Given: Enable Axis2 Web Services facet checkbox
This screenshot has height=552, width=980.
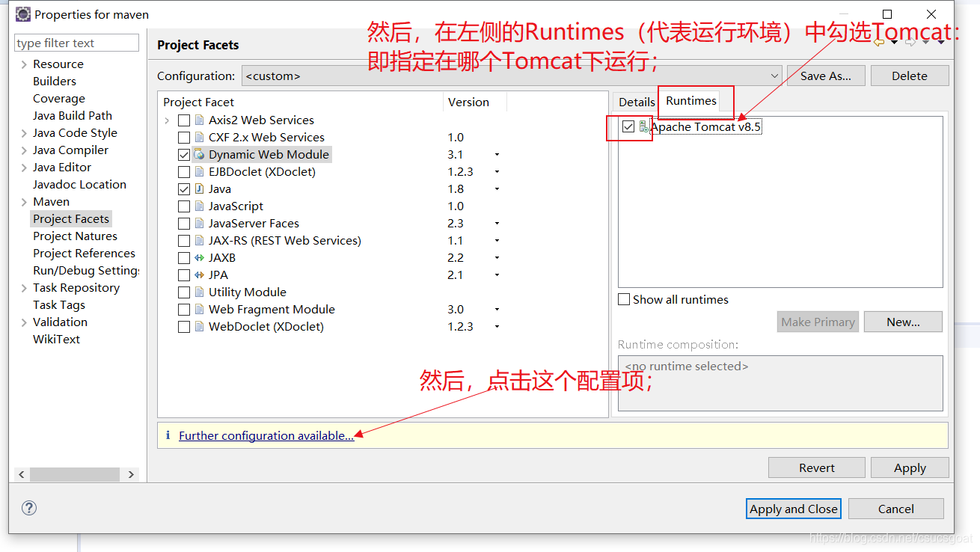Looking at the screenshot, I should tap(184, 120).
